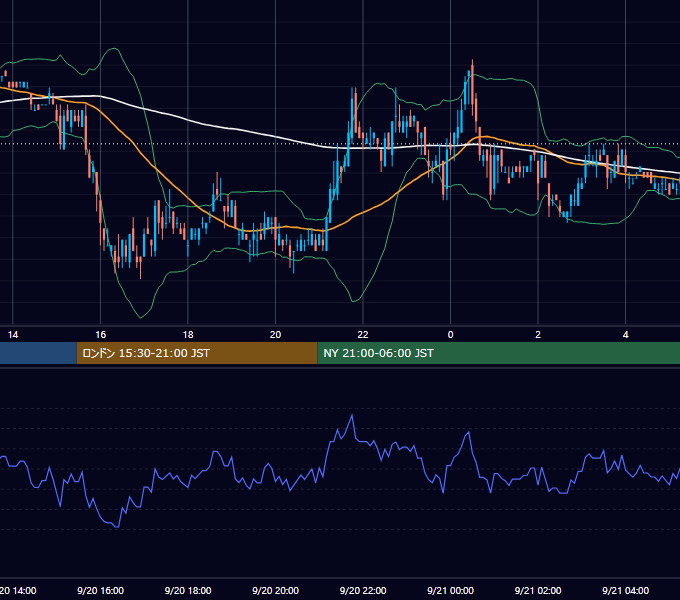Viewport: 680px width, 600px height.
Task: Click the 4 hour label on price chart axis
Action: [625, 335]
